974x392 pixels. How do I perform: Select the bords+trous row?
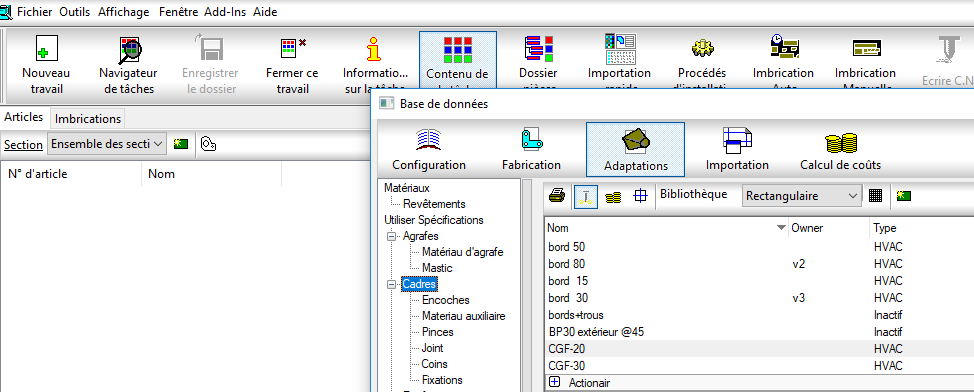759,315
